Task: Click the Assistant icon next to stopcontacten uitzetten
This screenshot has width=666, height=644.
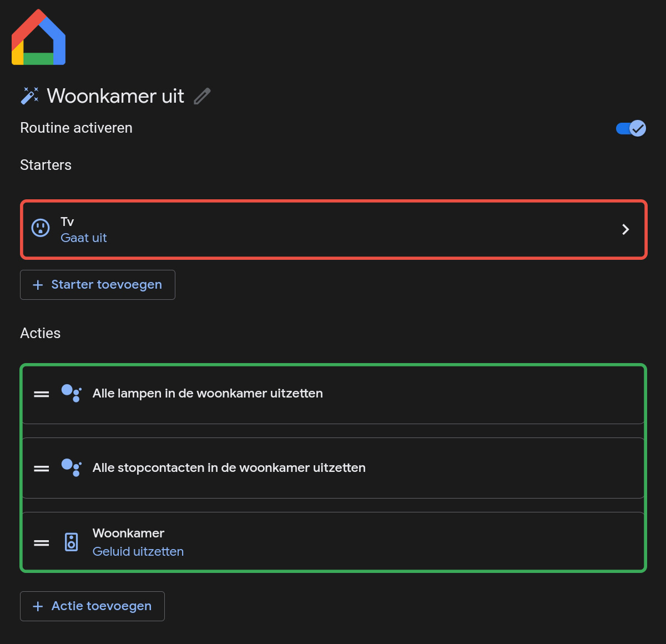Action: point(72,468)
